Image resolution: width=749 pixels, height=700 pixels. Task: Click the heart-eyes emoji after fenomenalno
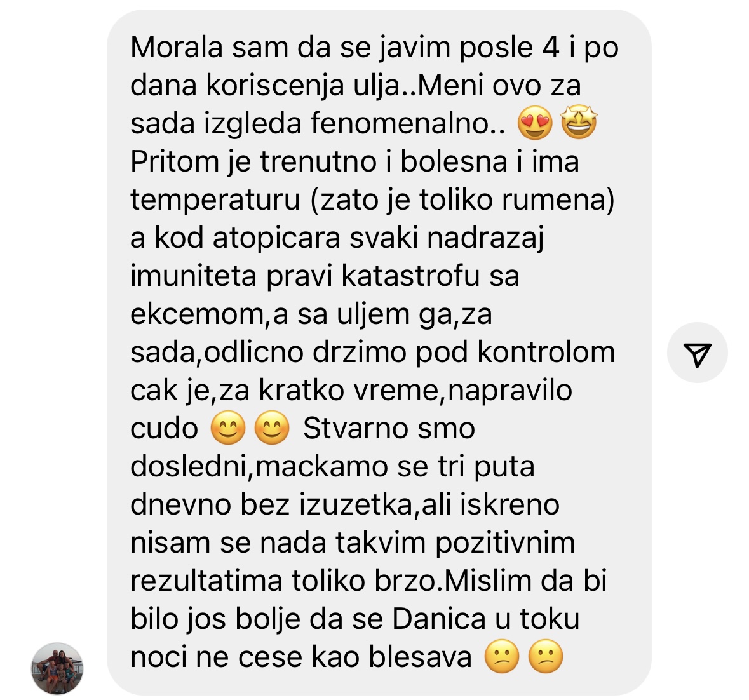click(535, 123)
